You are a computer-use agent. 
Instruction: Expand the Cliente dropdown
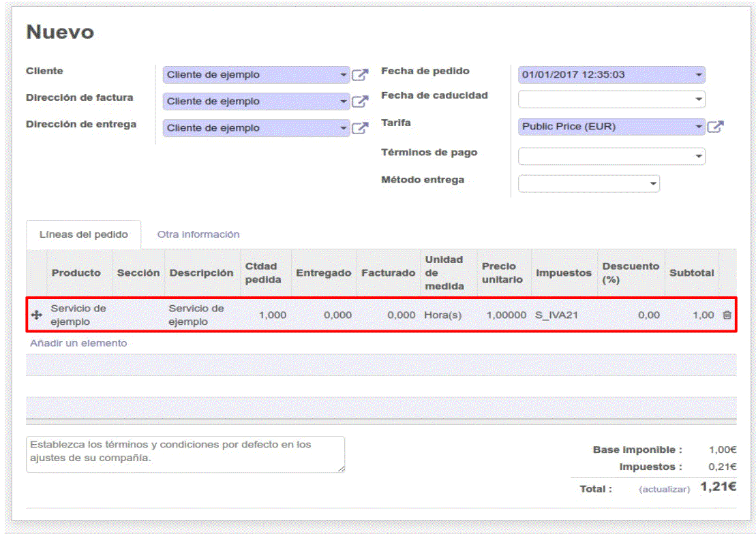click(344, 75)
